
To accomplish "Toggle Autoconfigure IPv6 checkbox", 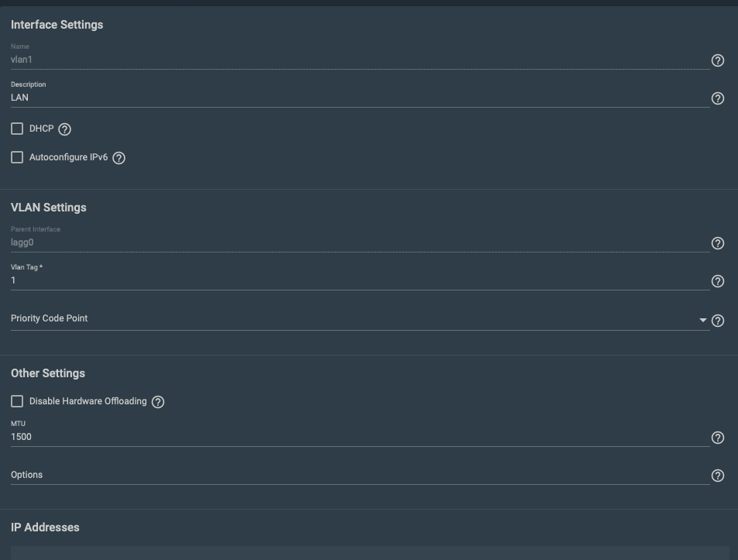I will [17, 157].
